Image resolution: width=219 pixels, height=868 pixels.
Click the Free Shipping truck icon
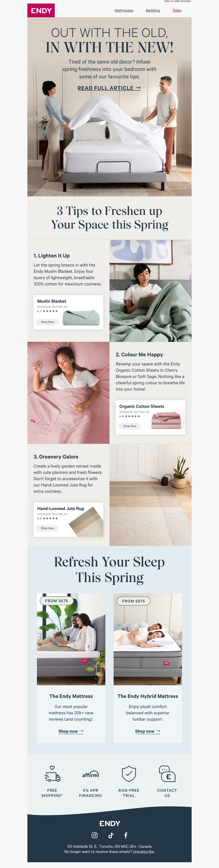(52, 774)
